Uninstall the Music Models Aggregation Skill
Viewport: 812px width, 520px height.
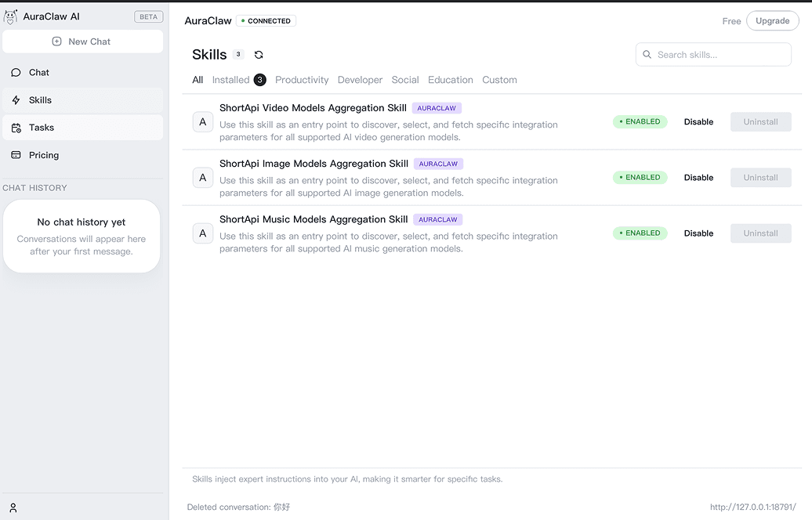click(x=761, y=233)
